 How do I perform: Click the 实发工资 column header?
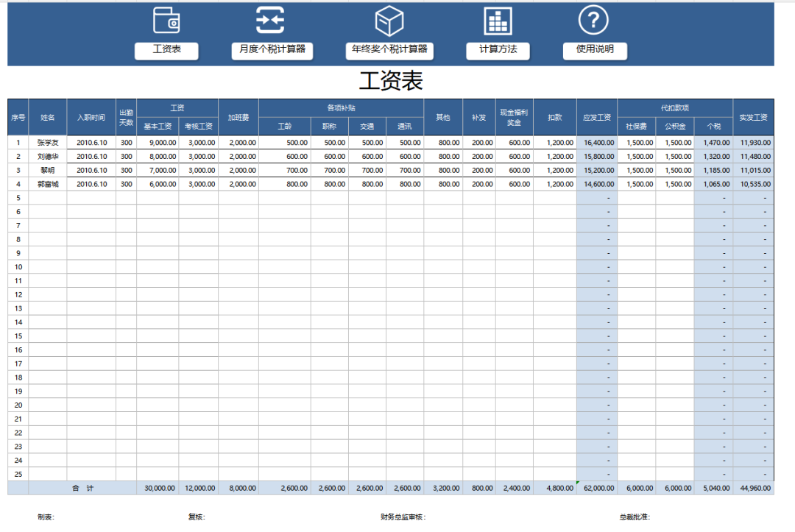753,118
